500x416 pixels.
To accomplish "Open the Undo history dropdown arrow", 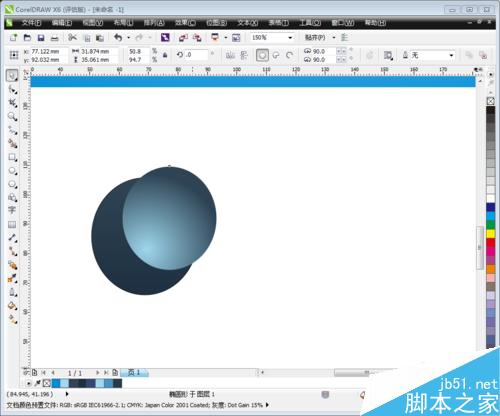I will pos(128,38).
